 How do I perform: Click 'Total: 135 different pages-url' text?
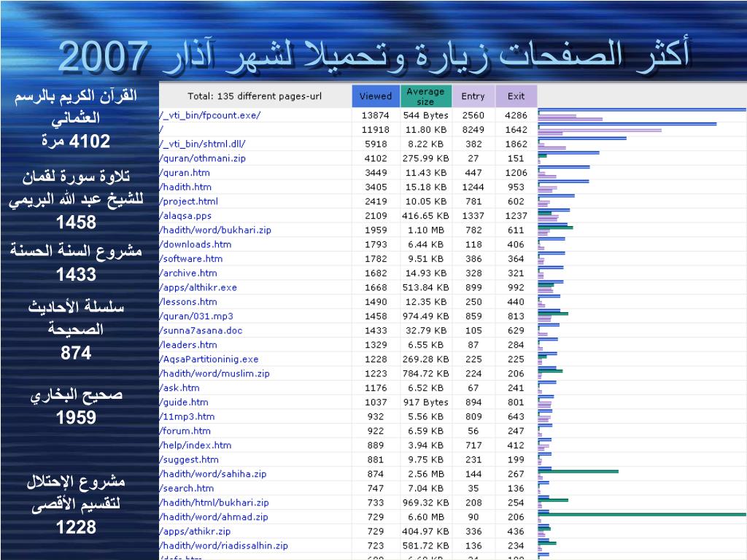[255, 96]
